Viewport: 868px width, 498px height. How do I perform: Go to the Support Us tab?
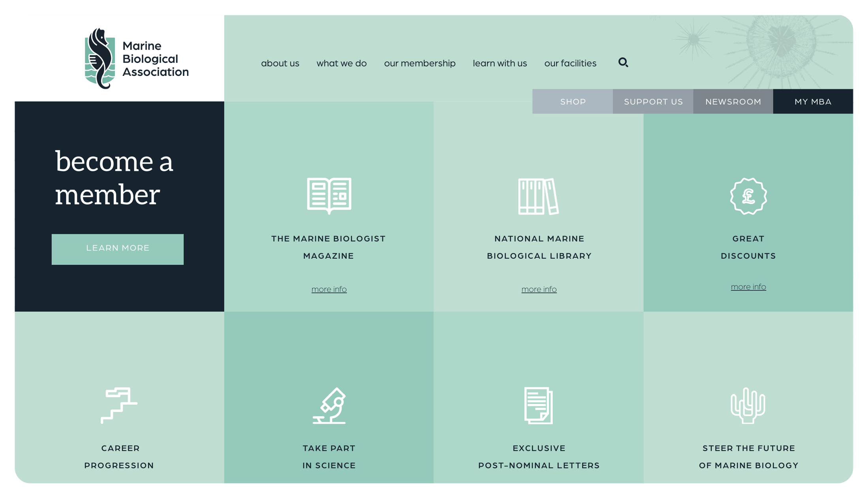click(653, 102)
